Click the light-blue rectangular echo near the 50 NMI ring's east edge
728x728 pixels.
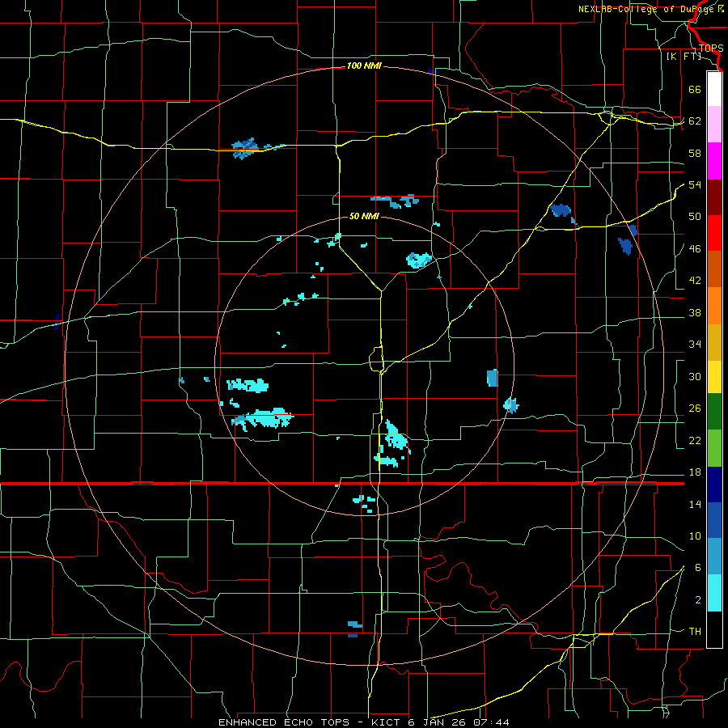pyautogui.click(x=493, y=378)
